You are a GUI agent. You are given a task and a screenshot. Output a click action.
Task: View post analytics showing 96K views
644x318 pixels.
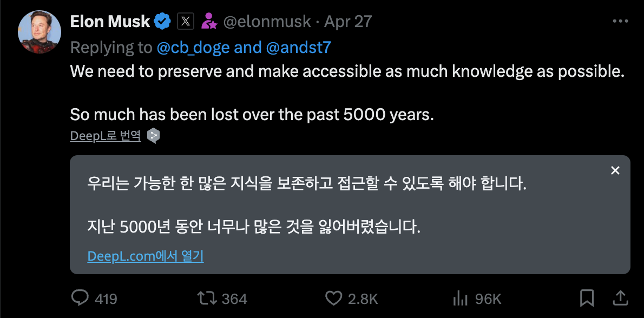pos(459,298)
